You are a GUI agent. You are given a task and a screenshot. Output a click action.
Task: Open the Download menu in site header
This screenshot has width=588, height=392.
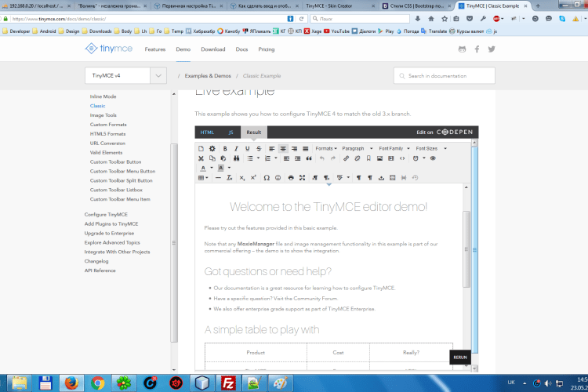pyautogui.click(x=213, y=49)
